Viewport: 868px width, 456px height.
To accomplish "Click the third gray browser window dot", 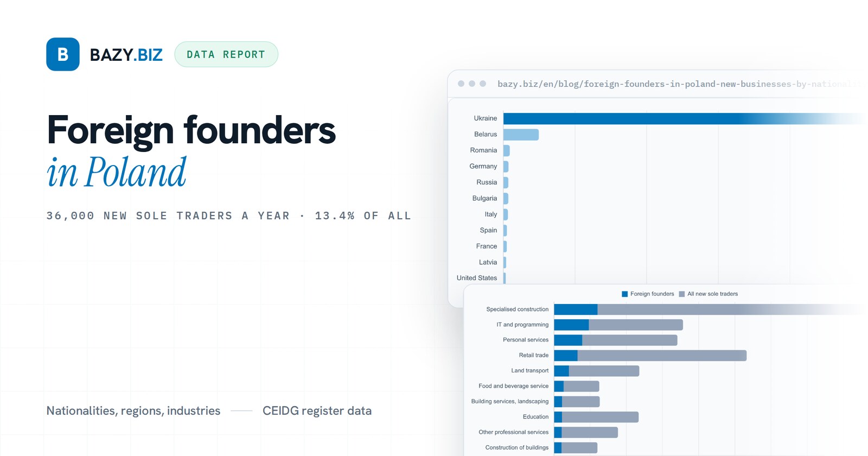I will (483, 84).
